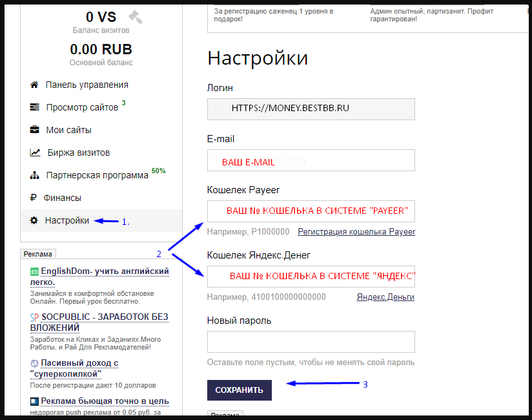This screenshot has height=420, width=532.
Task: Open Просмотр сайтов menu item
Action: click(82, 107)
